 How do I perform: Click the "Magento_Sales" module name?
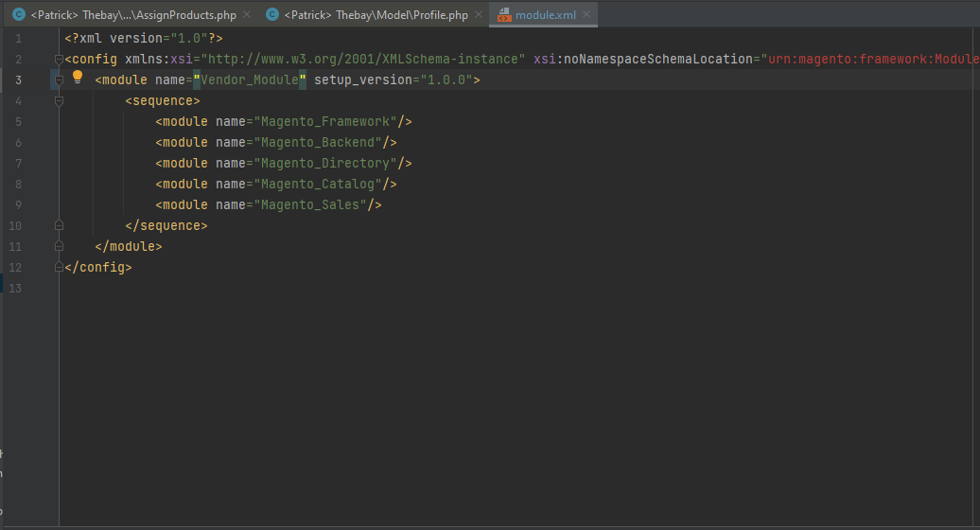310,205
